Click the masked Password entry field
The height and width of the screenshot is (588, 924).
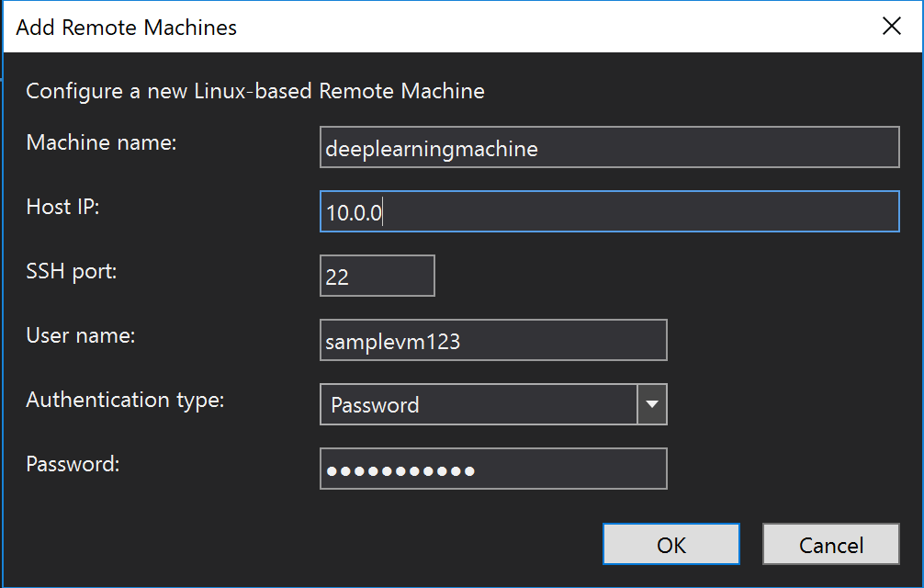(x=492, y=469)
